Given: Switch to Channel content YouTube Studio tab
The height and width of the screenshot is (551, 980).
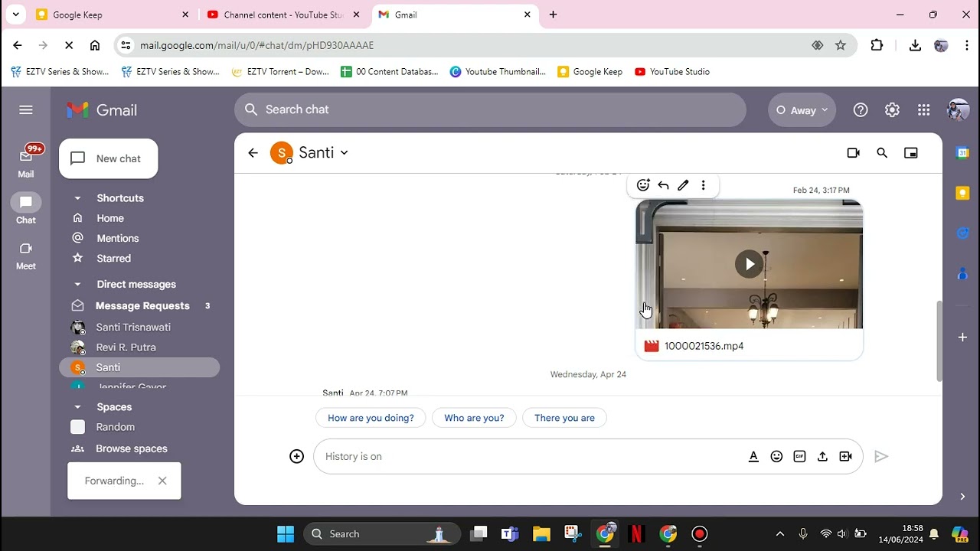Looking at the screenshot, I should coord(283,15).
